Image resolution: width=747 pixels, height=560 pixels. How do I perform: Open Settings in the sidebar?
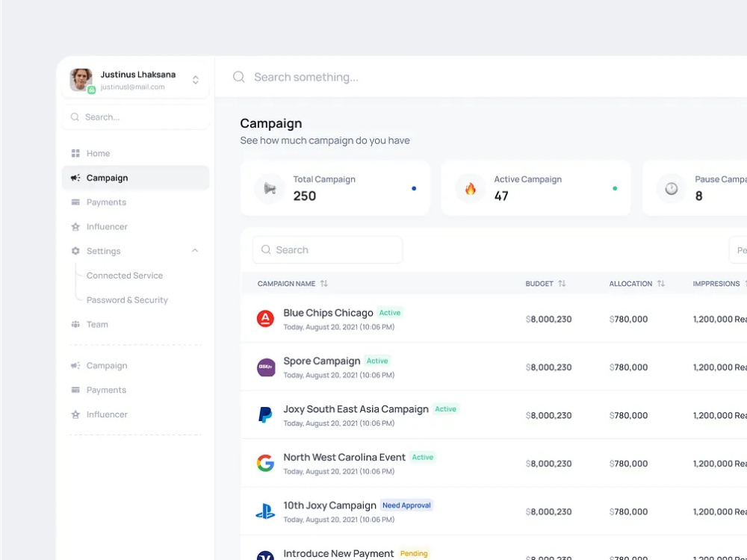pos(103,251)
